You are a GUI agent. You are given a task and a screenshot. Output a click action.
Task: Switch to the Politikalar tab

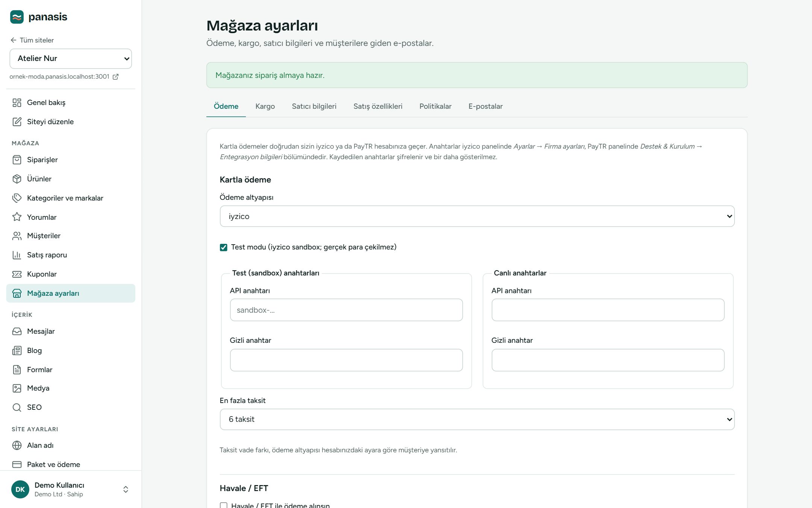(435, 106)
